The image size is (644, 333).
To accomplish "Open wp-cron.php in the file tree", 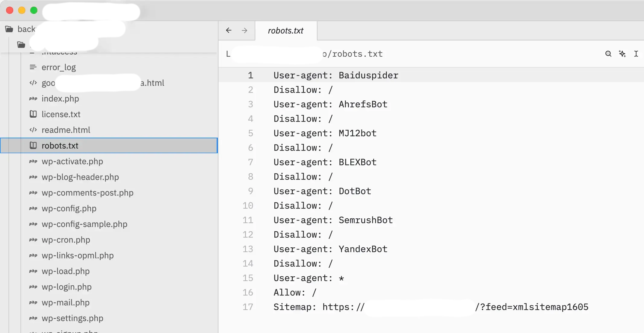I will pyautogui.click(x=66, y=240).
